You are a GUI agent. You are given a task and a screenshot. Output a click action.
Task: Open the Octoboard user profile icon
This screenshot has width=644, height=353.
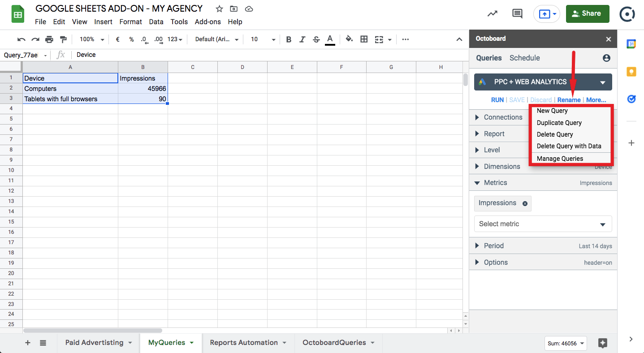[606, 58]
